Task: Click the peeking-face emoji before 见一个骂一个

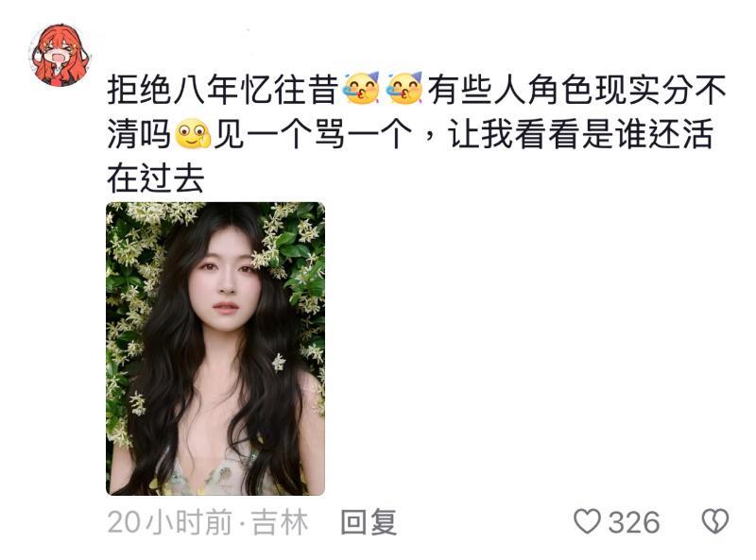Action: pos(193,133)
